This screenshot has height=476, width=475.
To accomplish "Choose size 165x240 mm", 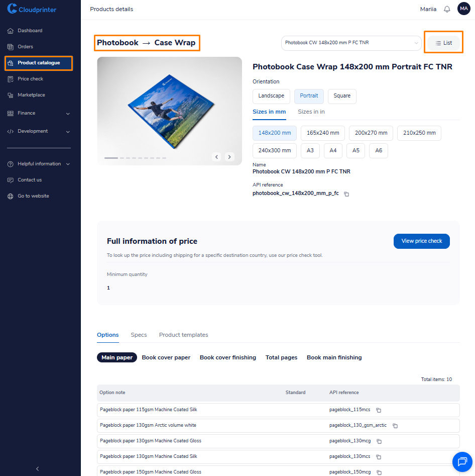I will tap(323, 133).
